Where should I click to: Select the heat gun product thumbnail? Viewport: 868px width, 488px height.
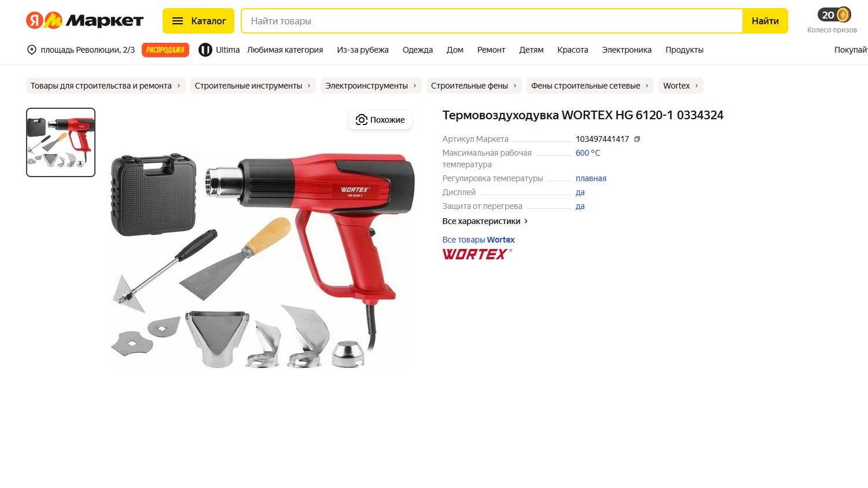[x=61, y=142]
